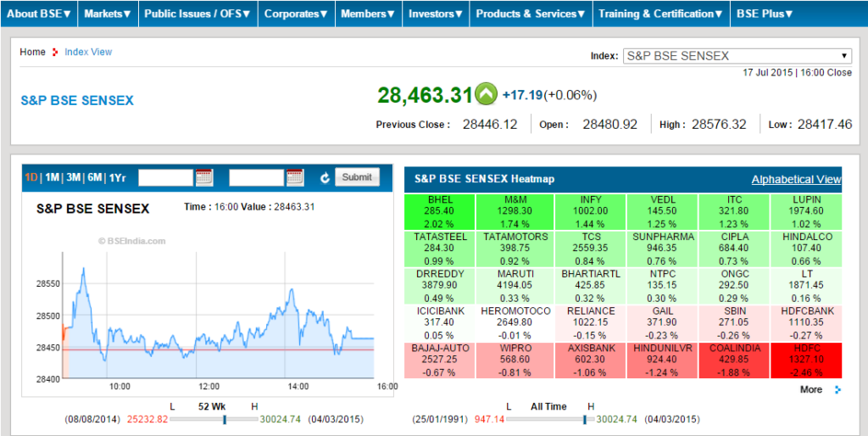Screen dimensions: 868x436
Task: Open the Investors menu
Action: point(436,14)
